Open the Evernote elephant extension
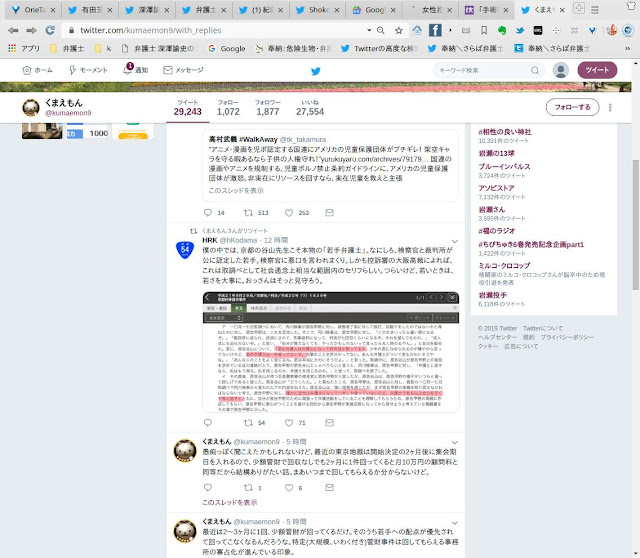Viewport: 640px width, 558px height. (x=502, y=30)
